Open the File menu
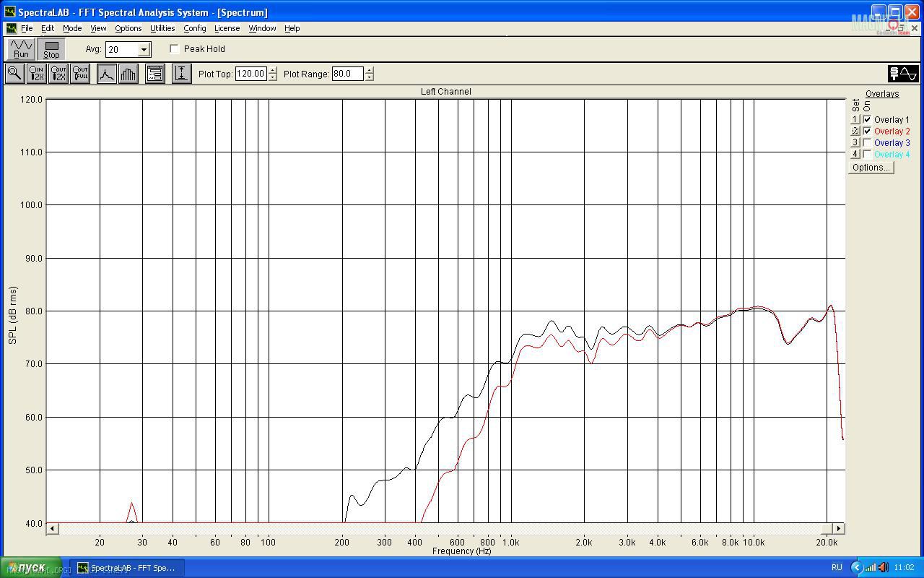This screenshot has width=924, height=578. pos(27,28)
